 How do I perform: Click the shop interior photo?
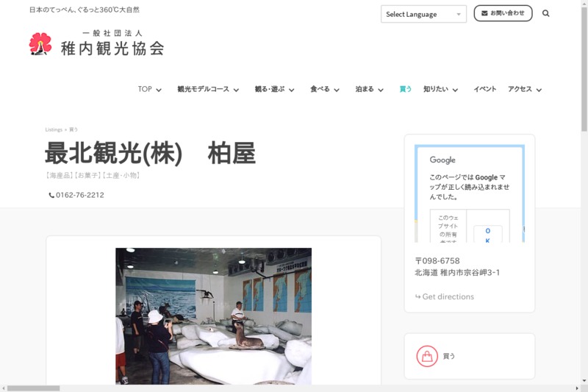click(213, 316)
